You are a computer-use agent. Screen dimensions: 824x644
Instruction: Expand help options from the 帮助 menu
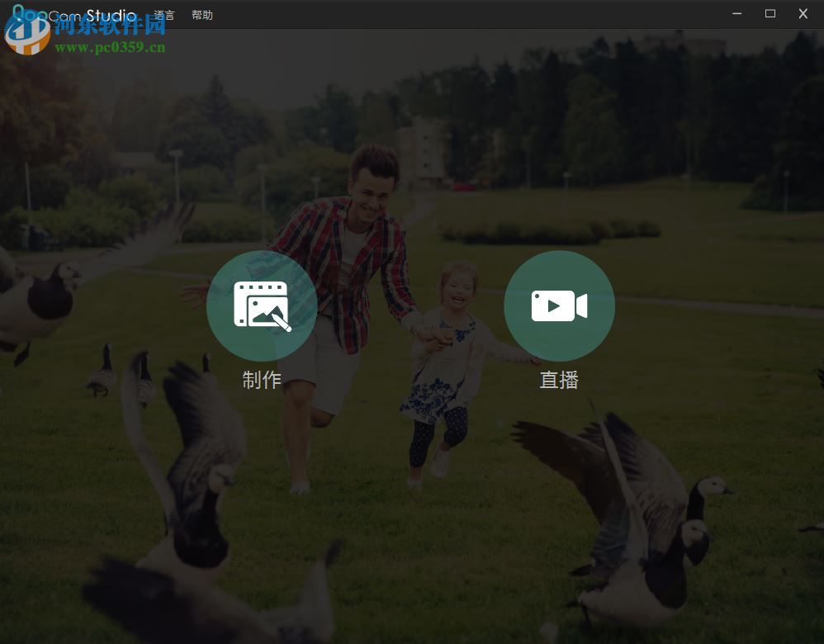coord(201,14)
